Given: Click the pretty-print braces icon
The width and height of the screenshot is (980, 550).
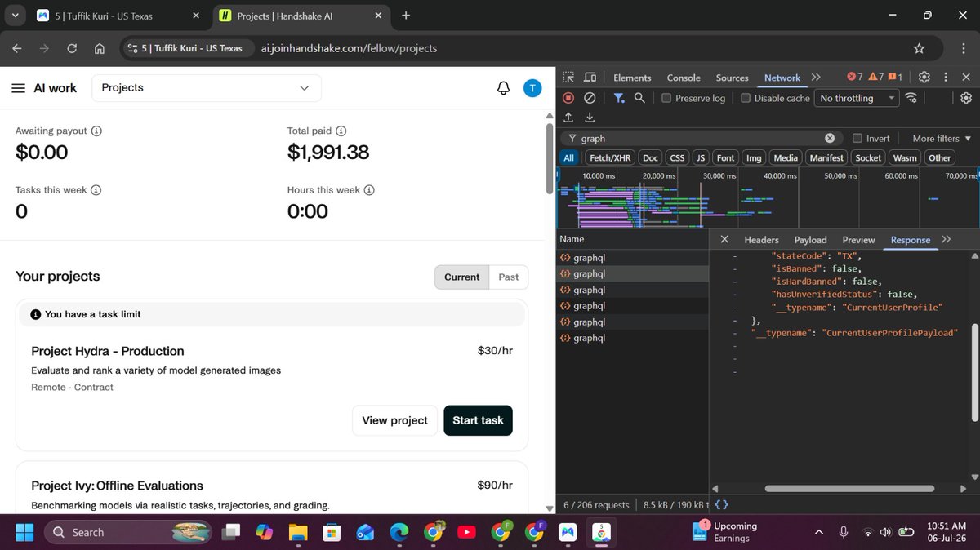Looking at the screenshot, I should (721, 505).
